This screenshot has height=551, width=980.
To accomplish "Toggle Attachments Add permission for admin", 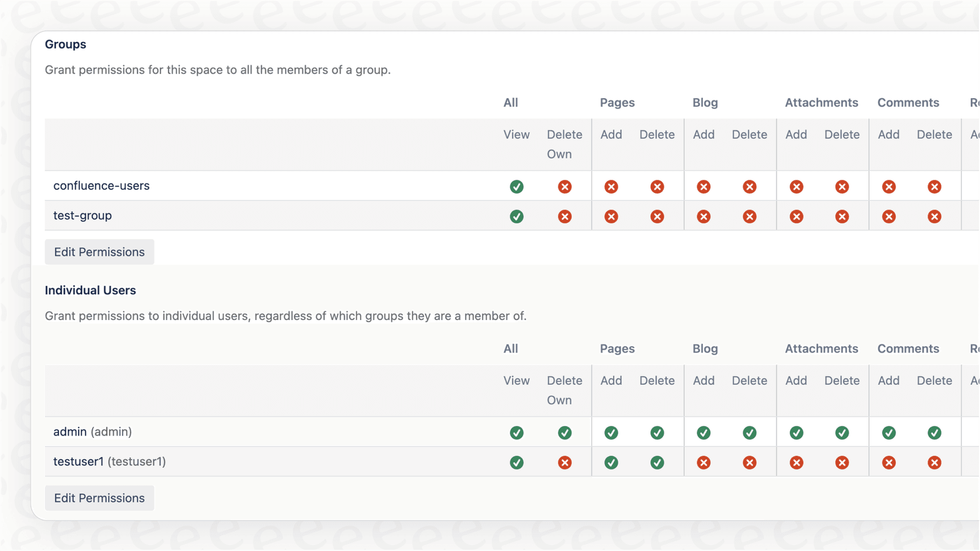I will click(x=796, y=432).
